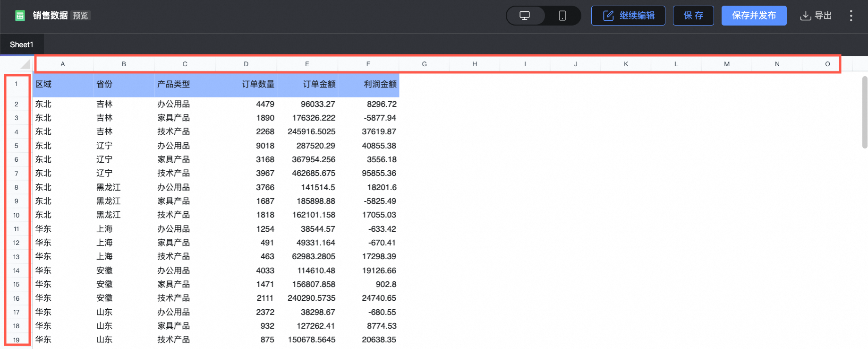The image size is (868, 349).
Task: Click cell with value 127262.41
Action: coord(307,326)
